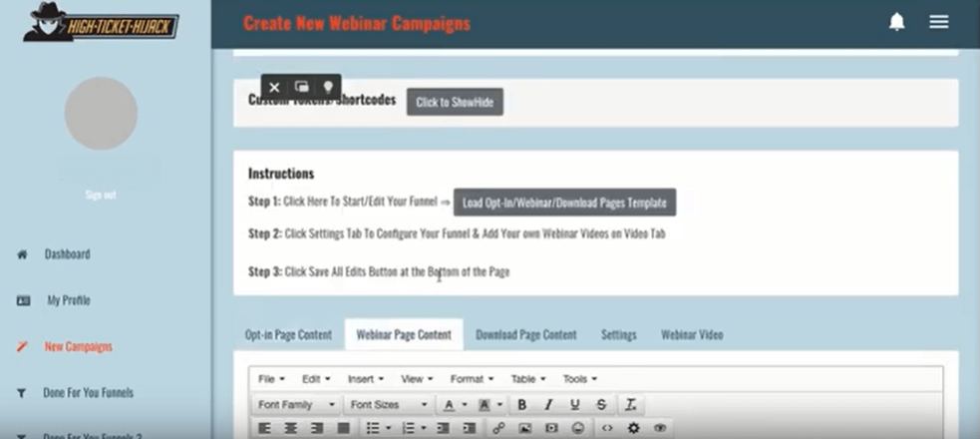Click the Click to ShowHide button
Image resolution: width=980 pixels, height=439 pixels.
tap(455, 102)
